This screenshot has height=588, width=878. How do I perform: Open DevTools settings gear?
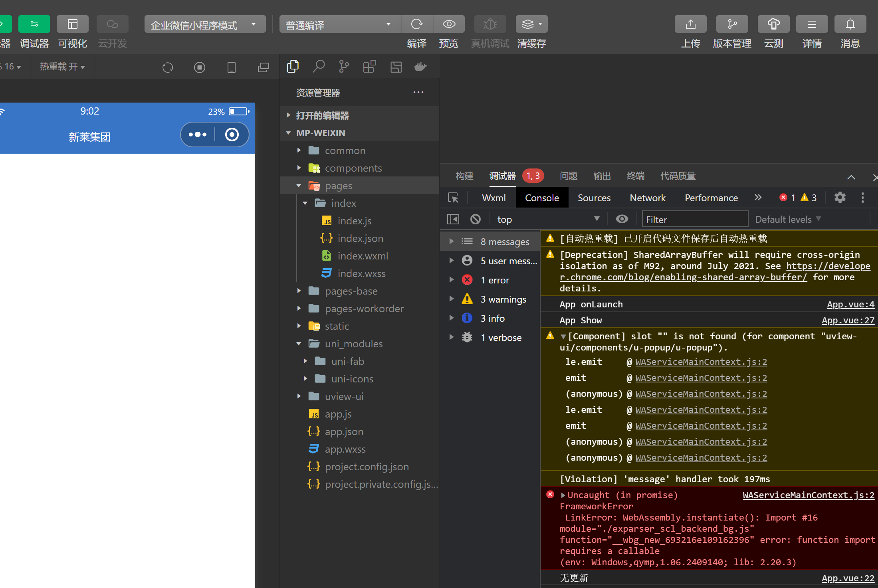840,198
